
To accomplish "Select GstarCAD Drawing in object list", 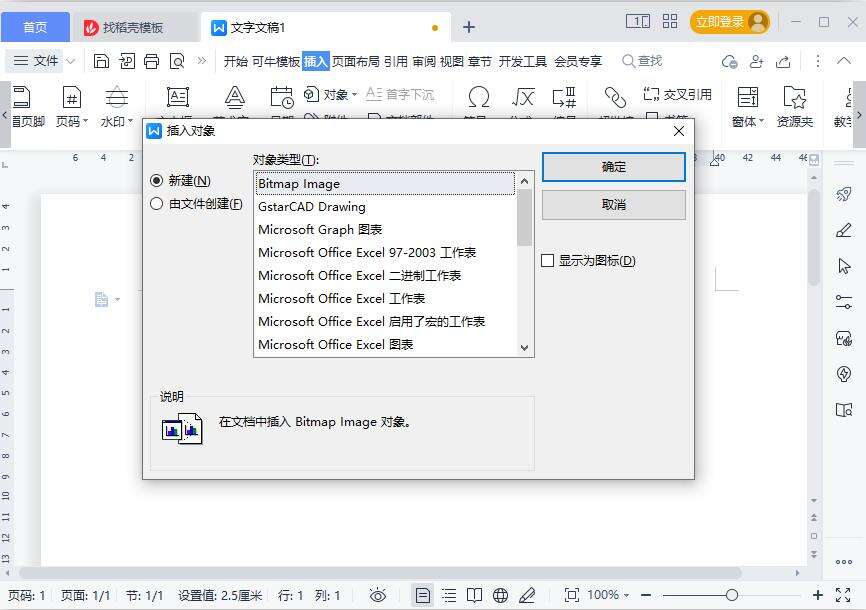I will click(384, 207).
